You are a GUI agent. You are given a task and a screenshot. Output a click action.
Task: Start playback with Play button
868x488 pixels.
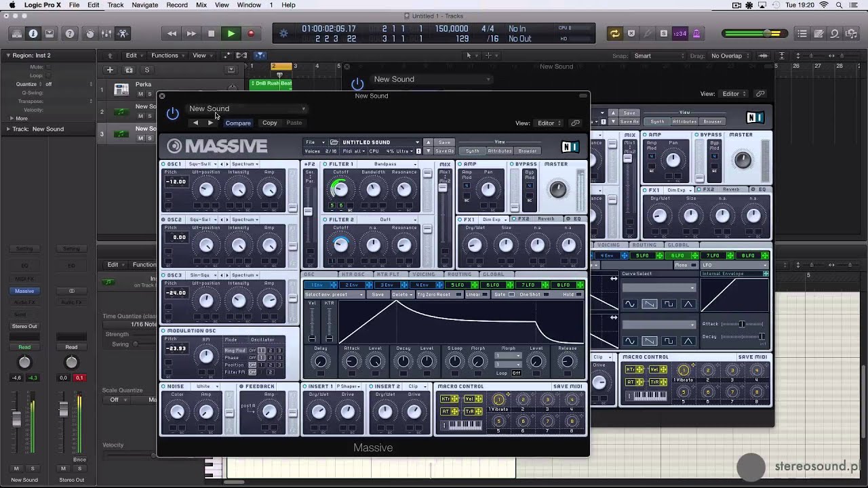231,33
